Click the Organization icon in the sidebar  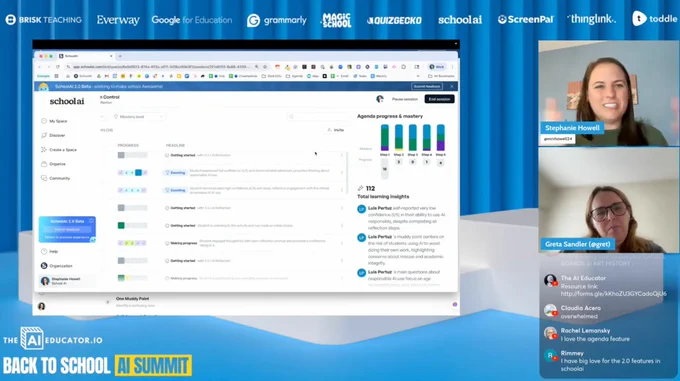coord(44,266)
